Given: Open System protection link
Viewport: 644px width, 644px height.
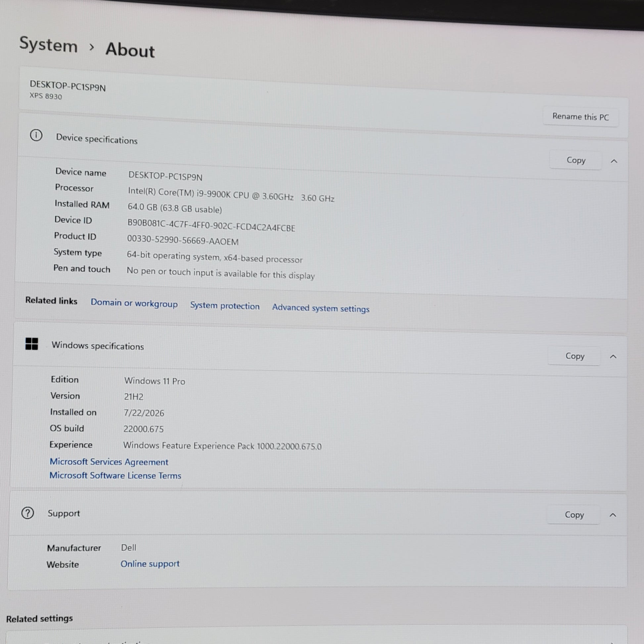Looking at the screenshot, I should tap(225, 306).
